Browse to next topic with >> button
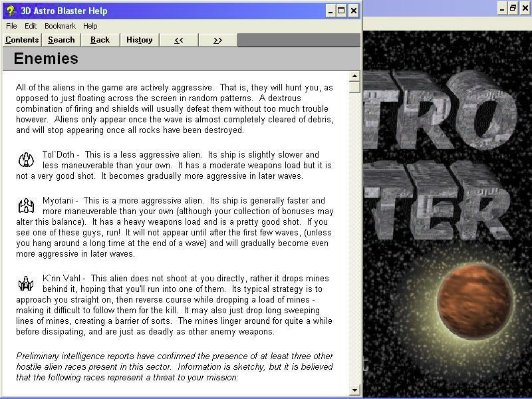Viewport: 532px width, 399px height. click(218, 40)
